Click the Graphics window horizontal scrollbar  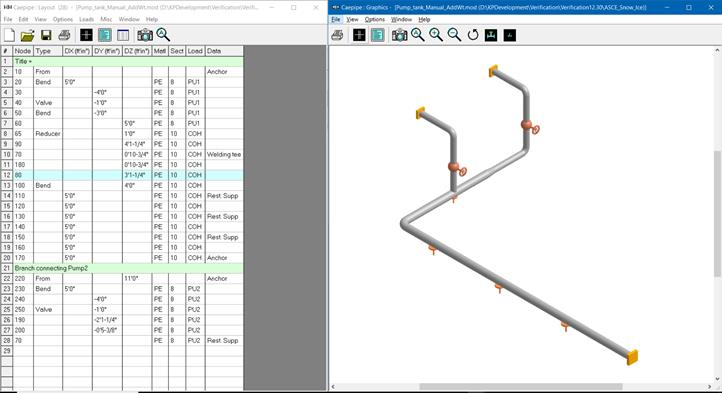click(x=521, y=387)
